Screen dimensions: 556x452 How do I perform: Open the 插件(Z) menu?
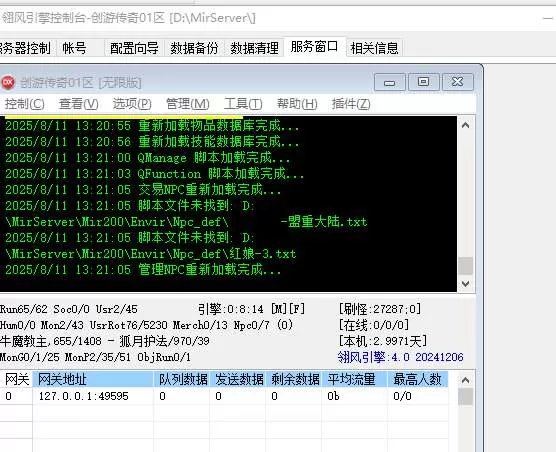click(351, 104)
